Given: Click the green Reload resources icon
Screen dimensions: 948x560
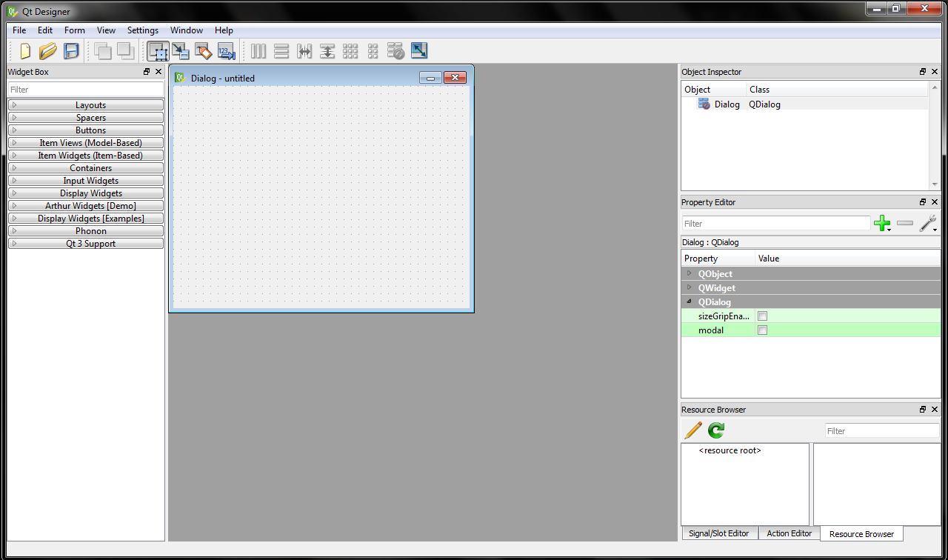Looking at the screenshot, I should (716, 430).
